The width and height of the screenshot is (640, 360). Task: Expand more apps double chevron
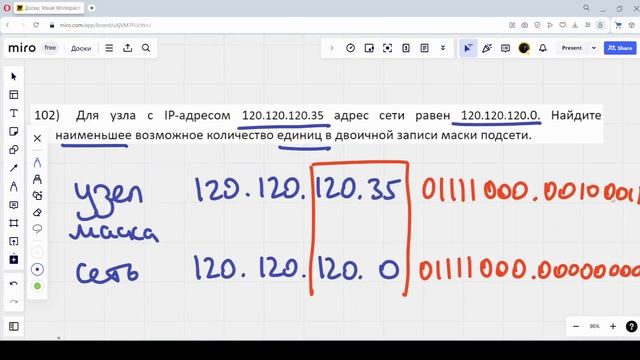(x=443, y=48)
